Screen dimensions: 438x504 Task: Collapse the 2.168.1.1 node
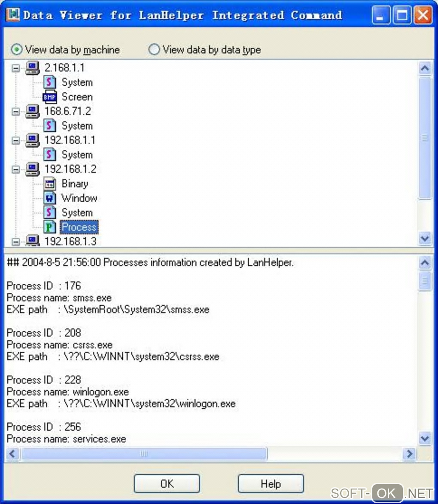point(15,68)
